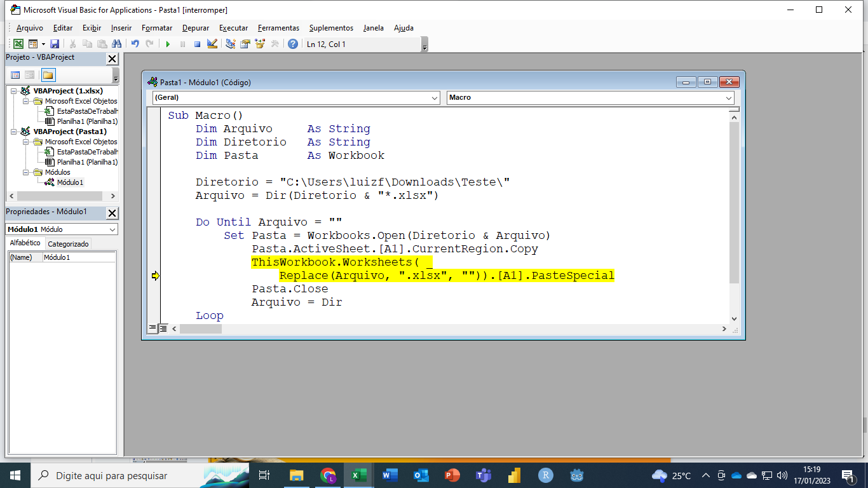
Task: Save the Pasta1 project
Action: [x=55, y=44]
